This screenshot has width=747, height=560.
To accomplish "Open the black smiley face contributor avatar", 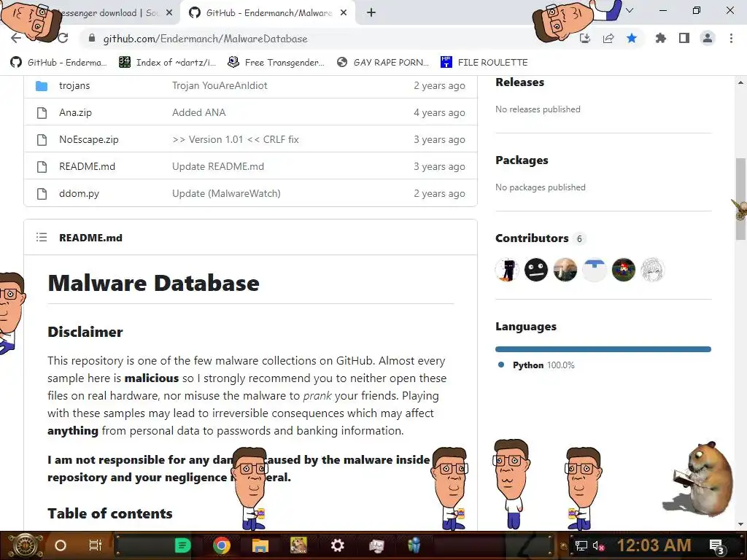I will tap(536, 270).
